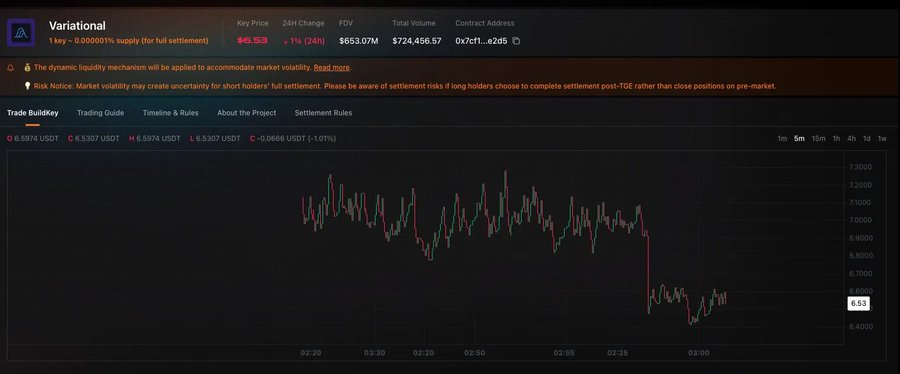Click the money bag icon in notice
The image size is (900, 374).
coord(28,68)
